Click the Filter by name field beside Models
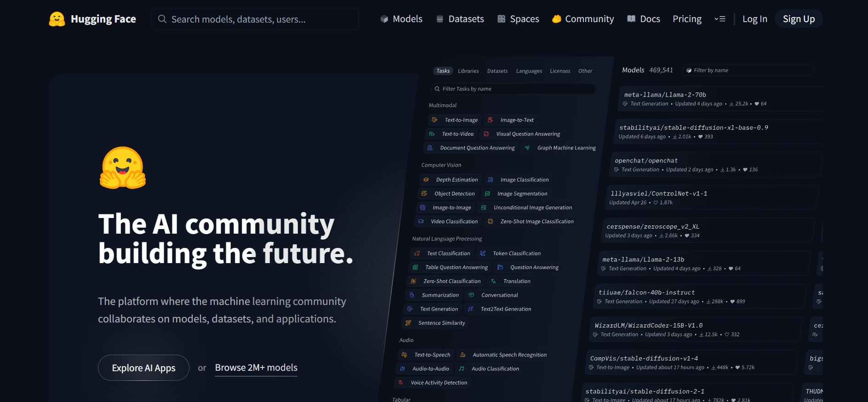 [748, 70]
